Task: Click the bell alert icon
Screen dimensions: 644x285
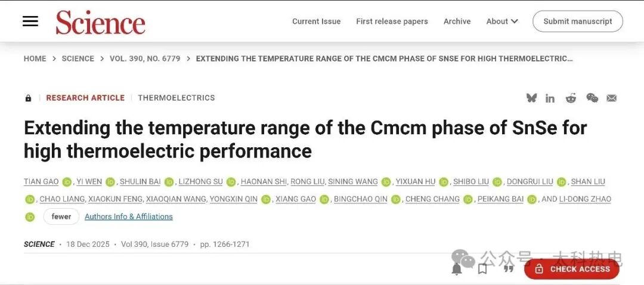Action: click(x=457, y=269)
